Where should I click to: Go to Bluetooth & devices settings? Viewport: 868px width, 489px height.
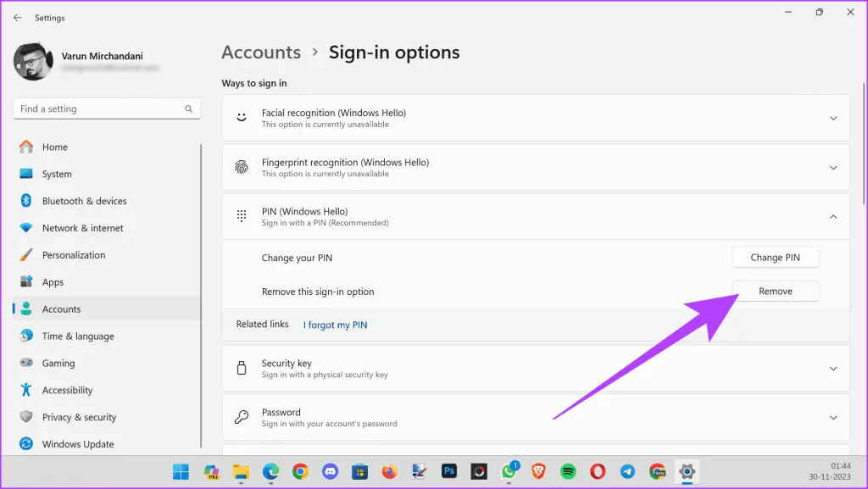click(x=84, y=201)
